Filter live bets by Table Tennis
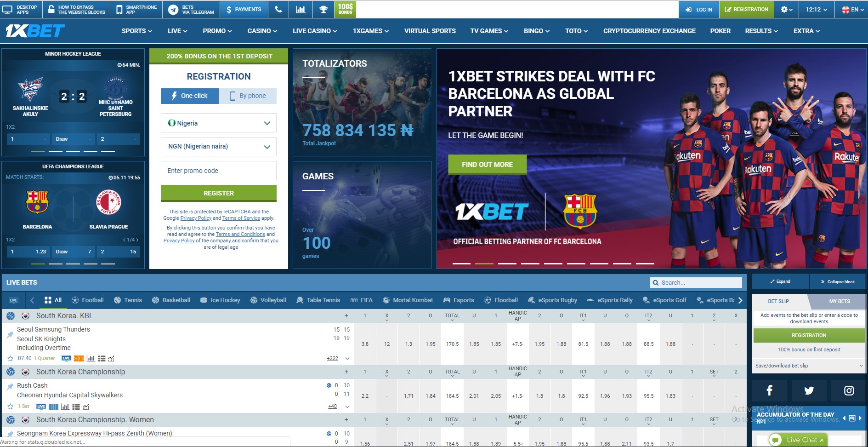 [x=318, y=300]
